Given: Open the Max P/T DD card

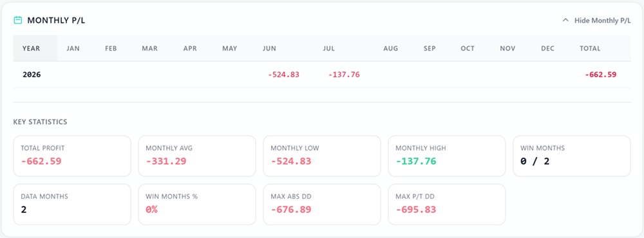Looking at the screenshot, I should 447,205.
